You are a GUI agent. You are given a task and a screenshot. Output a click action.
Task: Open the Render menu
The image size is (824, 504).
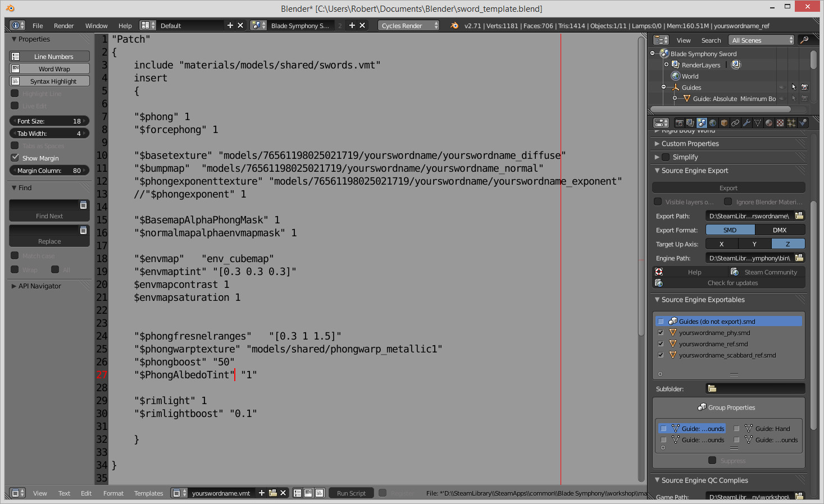coord(64,26)
